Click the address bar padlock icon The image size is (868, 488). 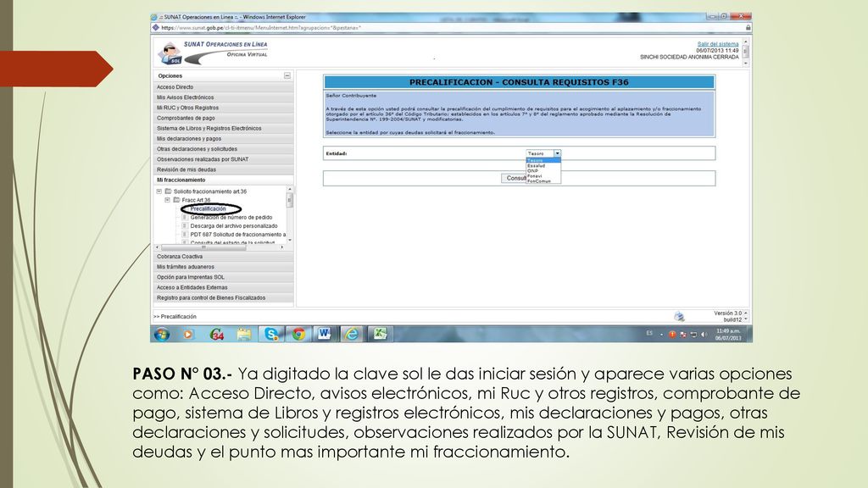coord(748,27)
